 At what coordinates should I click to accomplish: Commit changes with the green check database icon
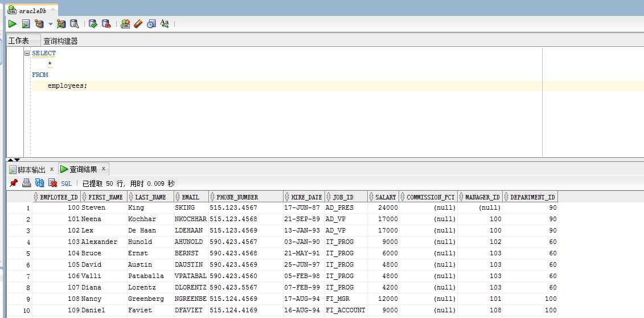click(x=93, y=24)
